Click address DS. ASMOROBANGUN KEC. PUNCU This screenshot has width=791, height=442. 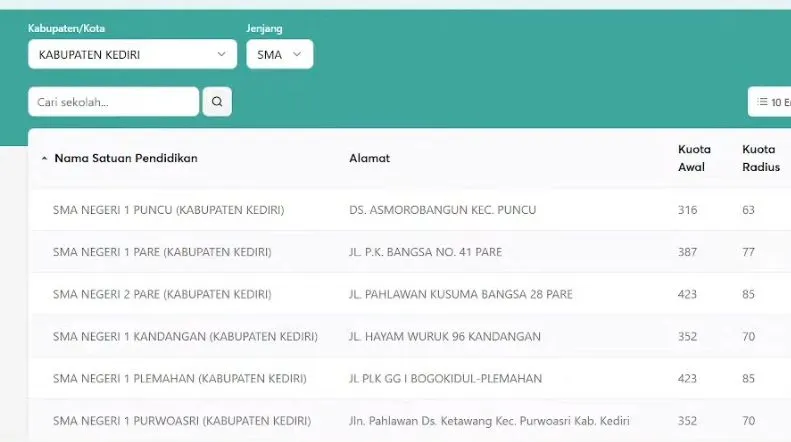442,210
